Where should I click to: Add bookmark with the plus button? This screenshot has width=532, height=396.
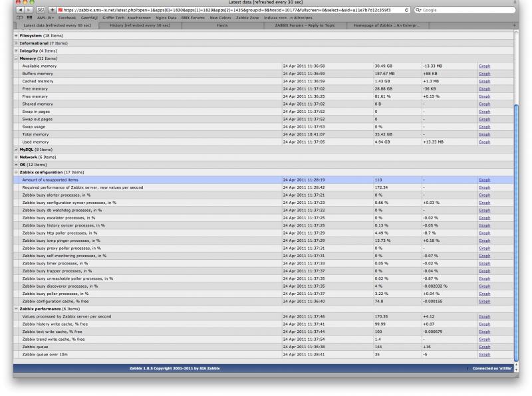coord(52,10)
